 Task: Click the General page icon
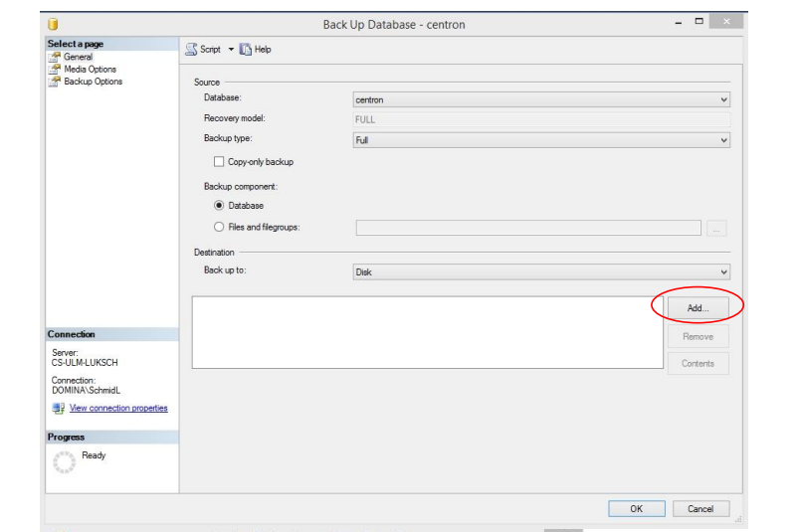(55, 57)
